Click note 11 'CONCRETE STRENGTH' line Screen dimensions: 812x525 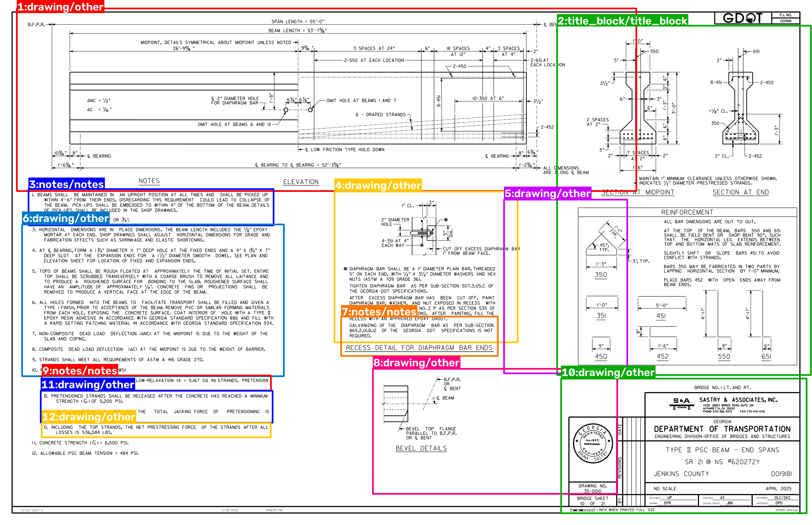pyautogui.click(x=80, y=443)
